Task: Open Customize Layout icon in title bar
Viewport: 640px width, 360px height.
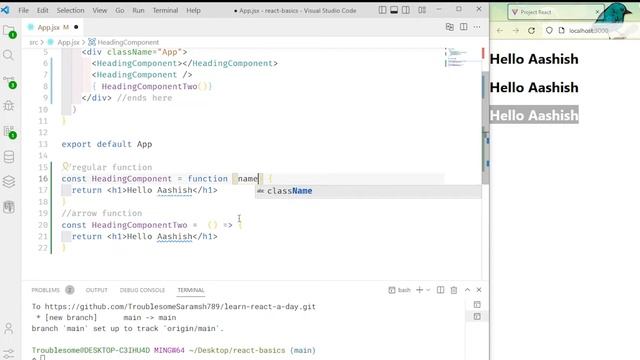Action: tap(422, 10)
